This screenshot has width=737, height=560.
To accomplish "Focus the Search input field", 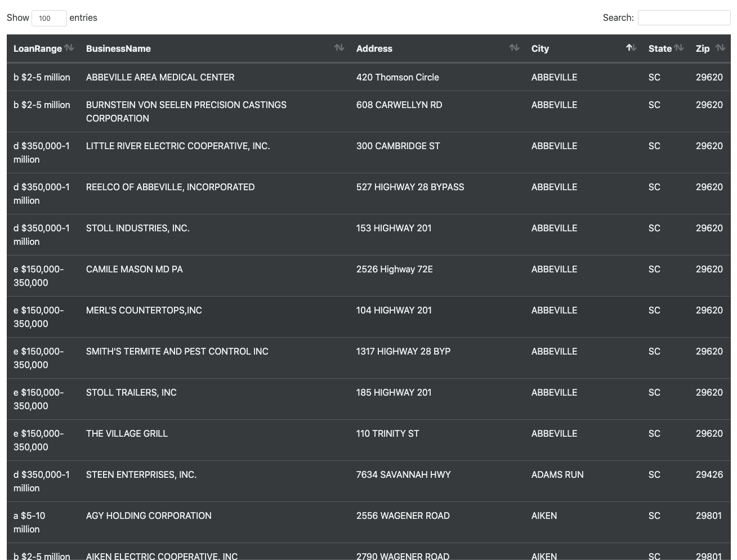I will 684,17.
